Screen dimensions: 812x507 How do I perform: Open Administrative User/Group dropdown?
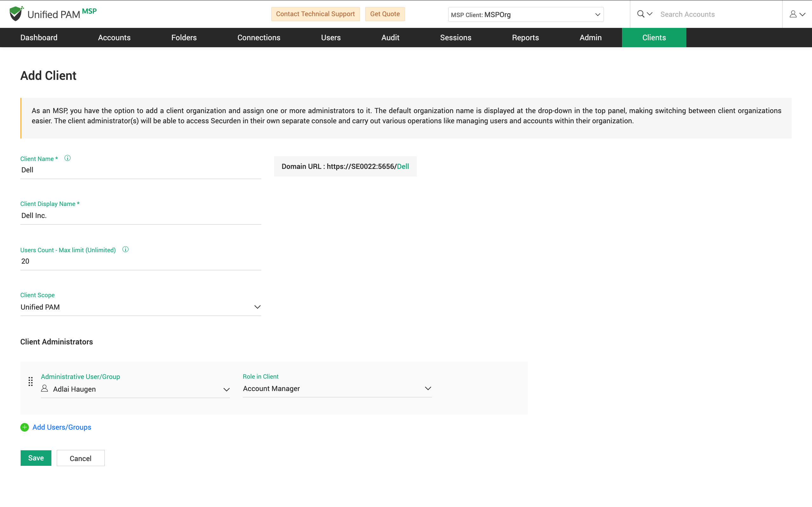click(x=135, y=389)
